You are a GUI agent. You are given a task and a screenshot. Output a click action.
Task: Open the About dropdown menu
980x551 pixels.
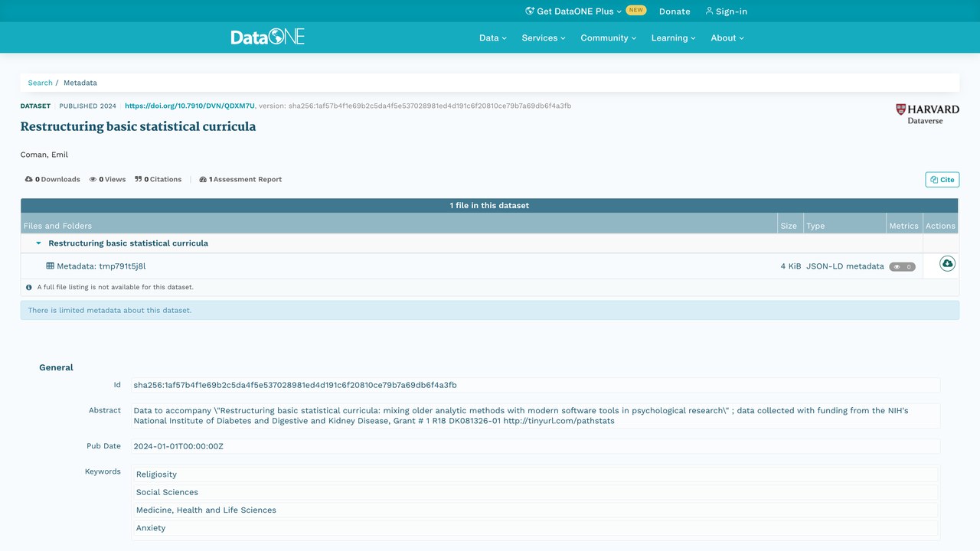point(727,37)
